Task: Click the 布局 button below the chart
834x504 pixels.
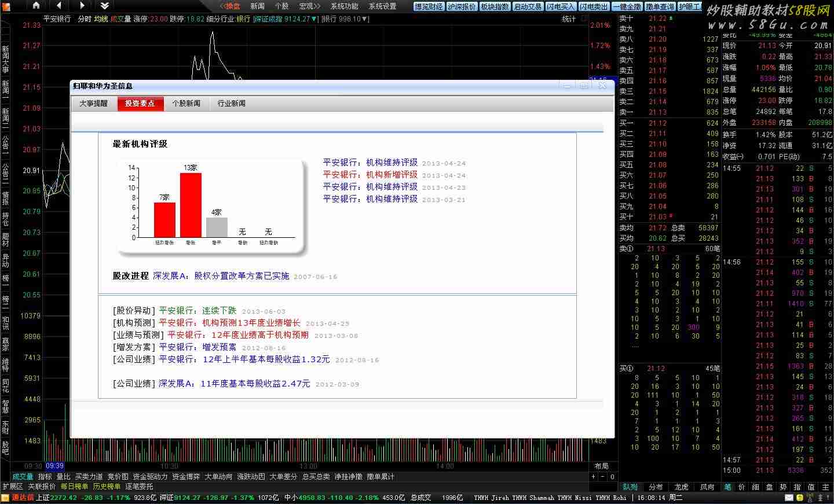Action: [x=601, y=466]
